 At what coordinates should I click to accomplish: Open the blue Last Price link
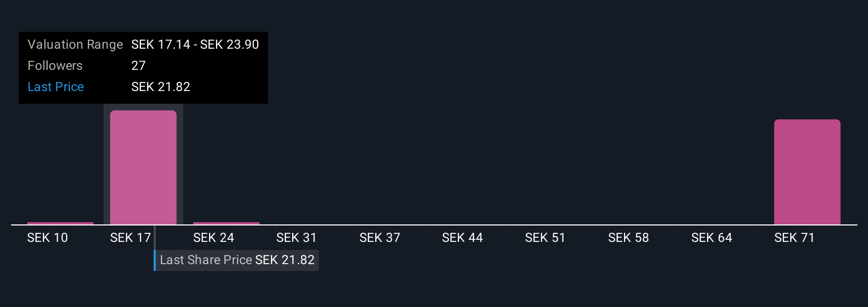56,87
